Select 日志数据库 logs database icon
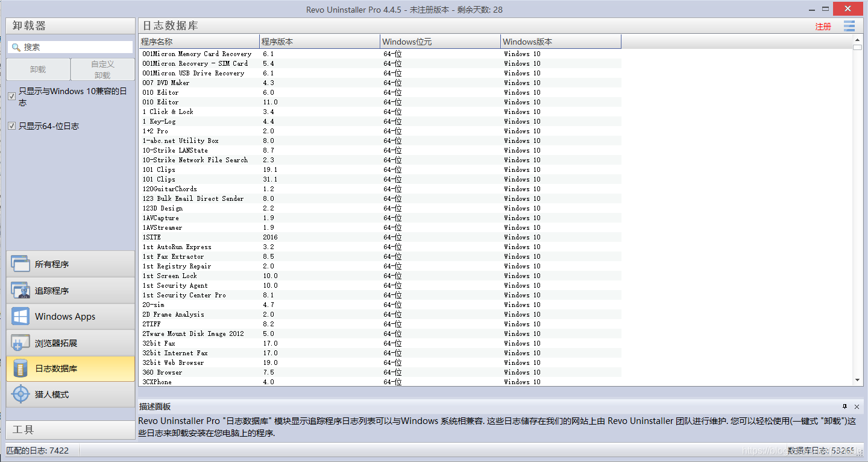 pos(20,369)
